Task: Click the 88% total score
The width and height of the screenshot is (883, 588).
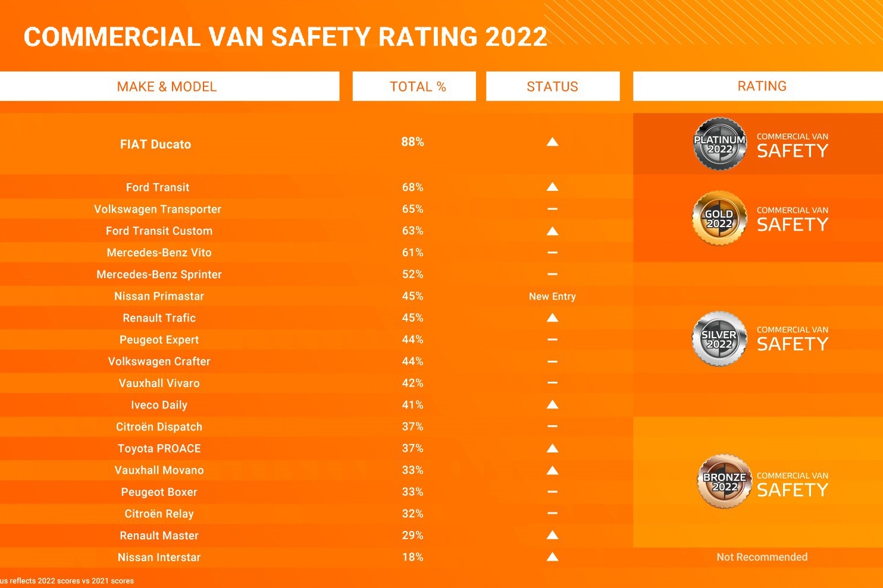Action: 412,142
